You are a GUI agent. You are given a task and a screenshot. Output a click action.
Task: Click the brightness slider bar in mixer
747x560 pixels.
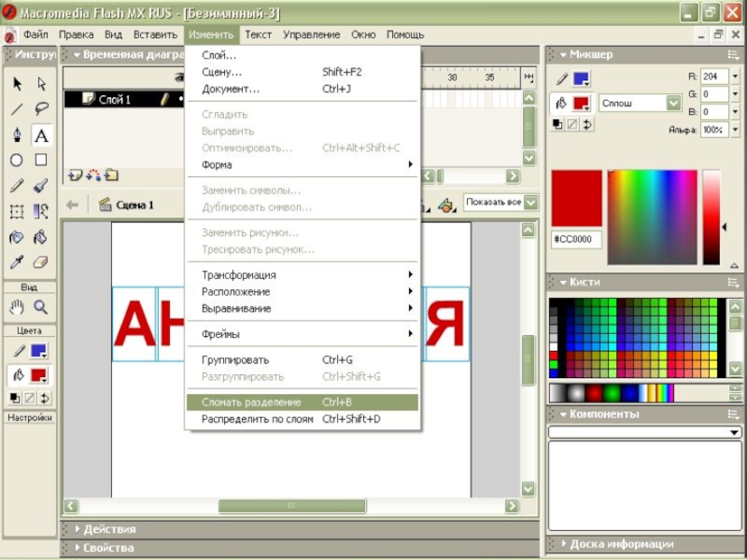(x=712, y=217)
